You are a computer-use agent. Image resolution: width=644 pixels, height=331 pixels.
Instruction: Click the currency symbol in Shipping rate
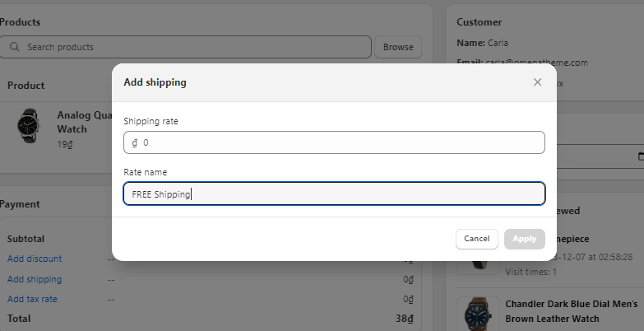134,142
